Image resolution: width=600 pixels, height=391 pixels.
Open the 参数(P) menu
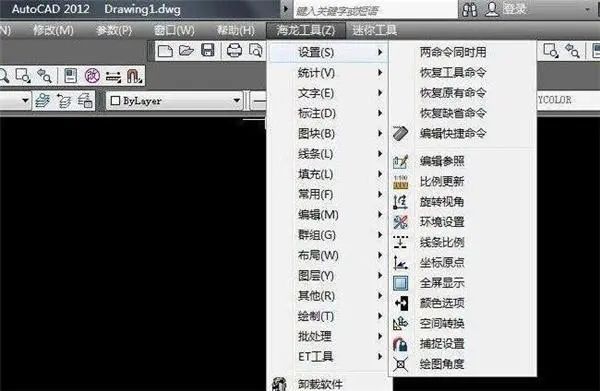[114, 30]
